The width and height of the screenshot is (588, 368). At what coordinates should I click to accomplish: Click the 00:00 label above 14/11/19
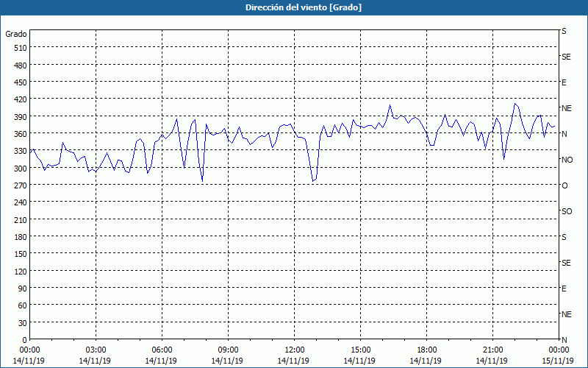(29, 350)
